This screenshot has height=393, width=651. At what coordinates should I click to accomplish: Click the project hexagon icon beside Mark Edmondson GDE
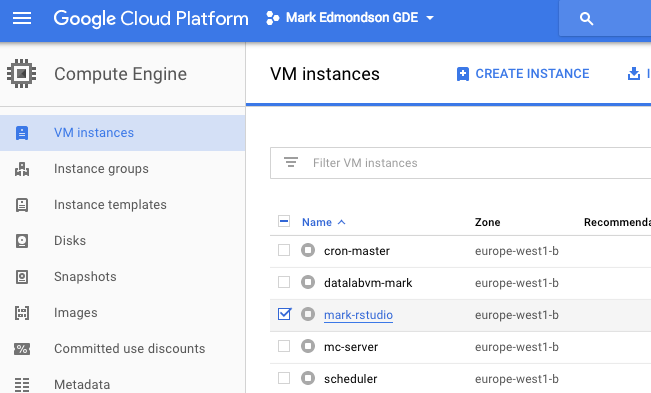click(x=272, y=18)
